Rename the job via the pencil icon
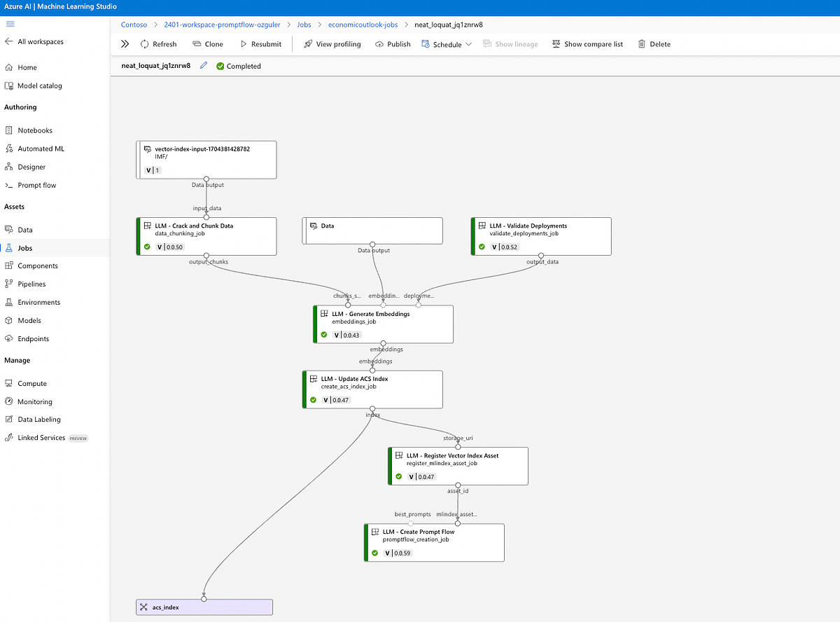 click(x=203, y=66)
